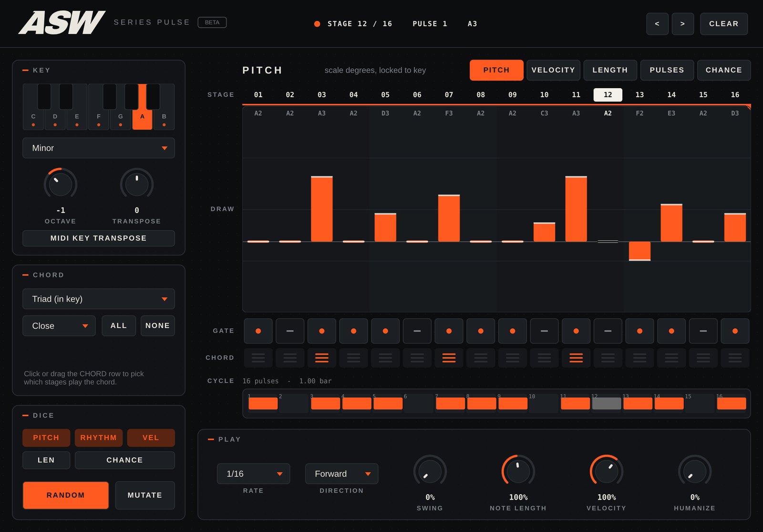Open the 1/16 rate dropdown
This screenshot has height=532, width=763.
click(x=254, y=474)
